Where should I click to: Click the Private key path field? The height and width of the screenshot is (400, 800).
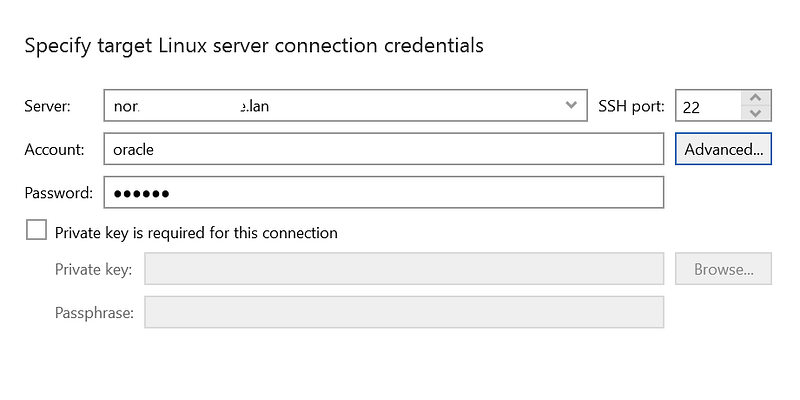404,269
